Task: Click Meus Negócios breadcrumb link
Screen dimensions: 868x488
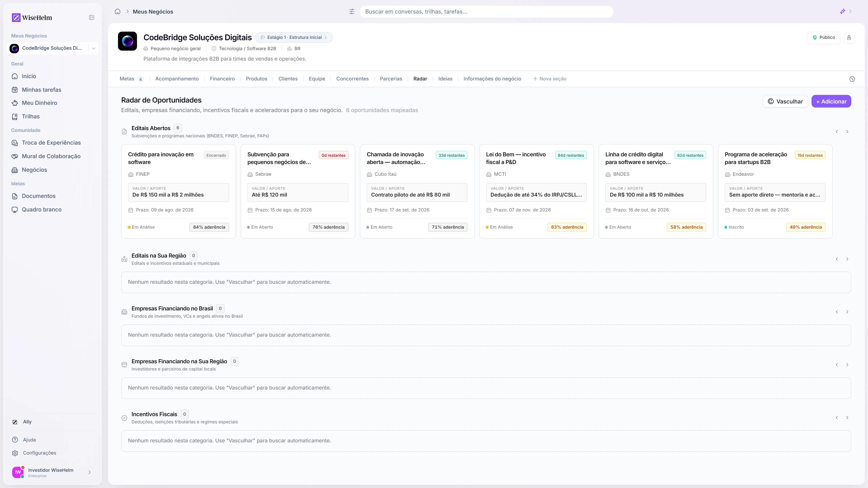Action: coord(153,12)
